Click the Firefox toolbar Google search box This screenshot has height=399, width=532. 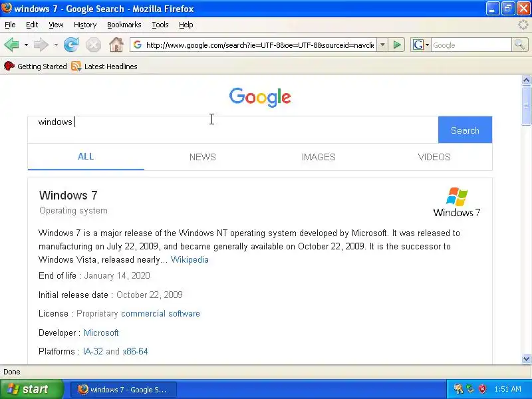point(471,45)
